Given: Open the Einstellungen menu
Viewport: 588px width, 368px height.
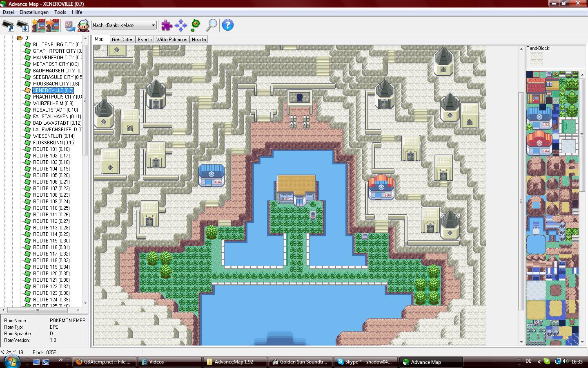Looking at the screenshot, I should pos(34,12).
